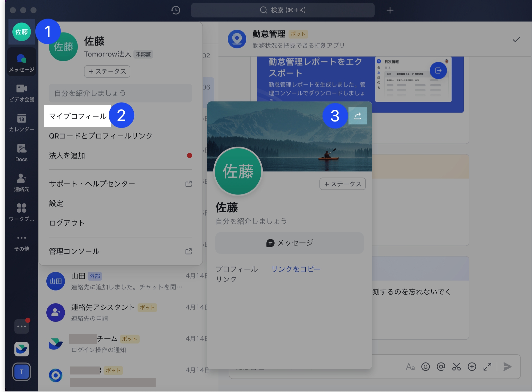Click + ステータス button on profile card
The image size is (532, 392).
click(x=343, y=184)
